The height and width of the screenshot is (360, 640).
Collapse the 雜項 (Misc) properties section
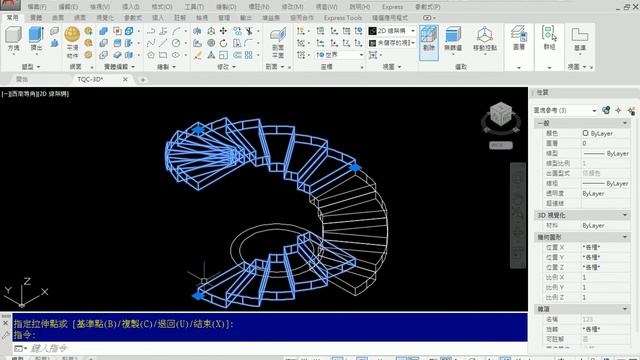(x=625, y=309)
